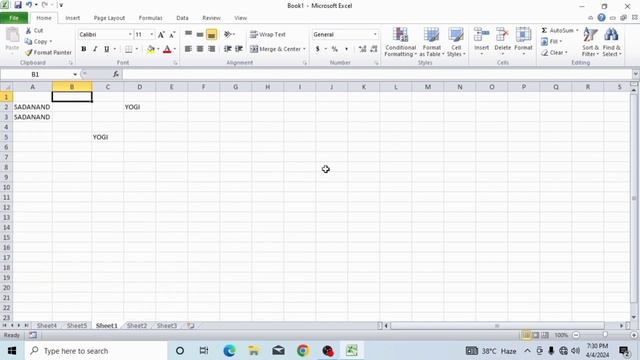The image size is (640, 360).
Task: Center cell text horizontally
Action: click(200, 49)
